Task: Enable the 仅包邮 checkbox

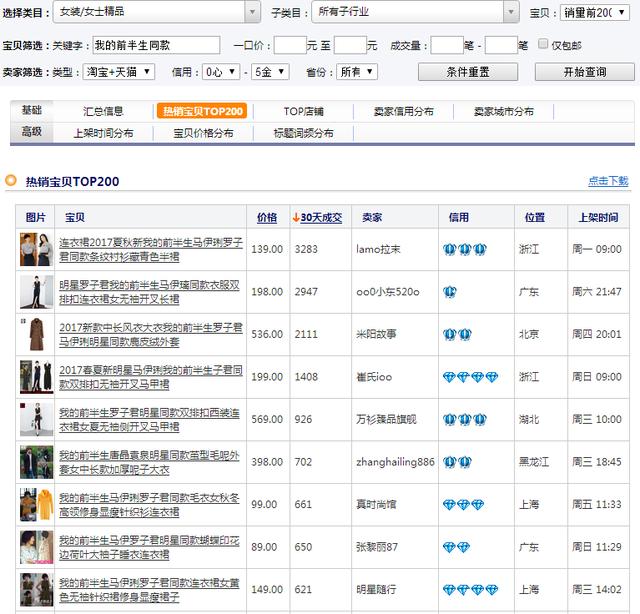Action: tap(542, 44)
